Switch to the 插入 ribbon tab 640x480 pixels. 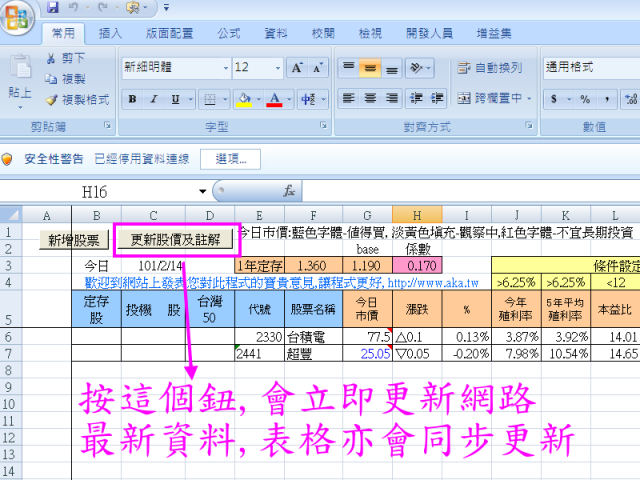coord(110,33)
